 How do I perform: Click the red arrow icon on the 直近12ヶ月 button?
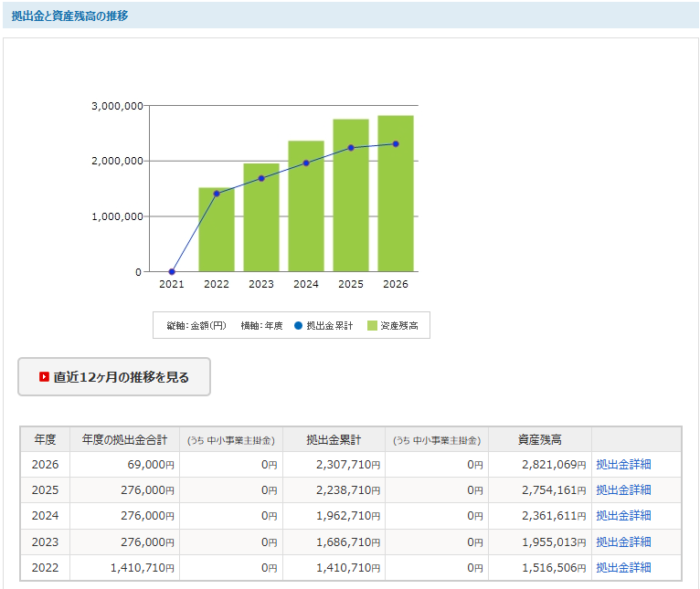[x=44, y=376]
